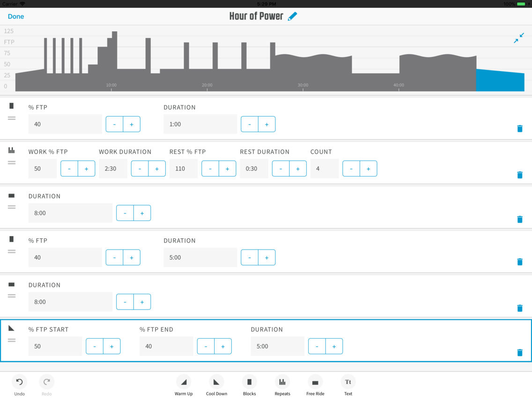
Task: Decrease % FTP End in cool down row
Action: coord(206,347)
